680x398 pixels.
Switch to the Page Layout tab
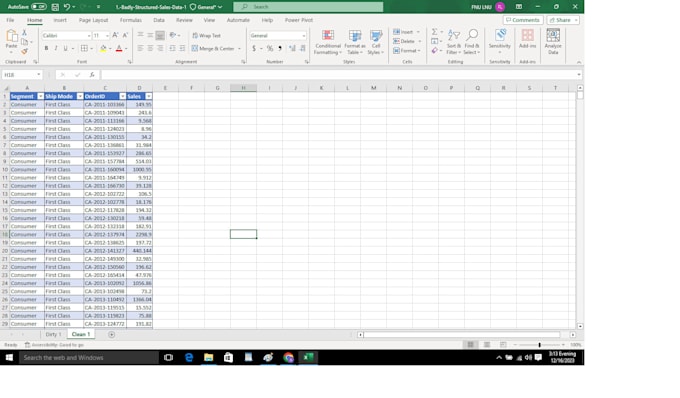(93, 20)
